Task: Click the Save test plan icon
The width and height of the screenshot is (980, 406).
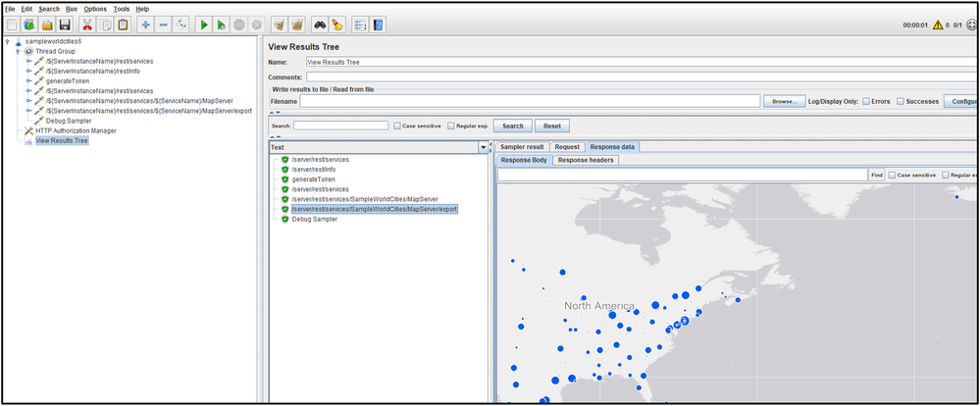Action: tap(65, 25)
